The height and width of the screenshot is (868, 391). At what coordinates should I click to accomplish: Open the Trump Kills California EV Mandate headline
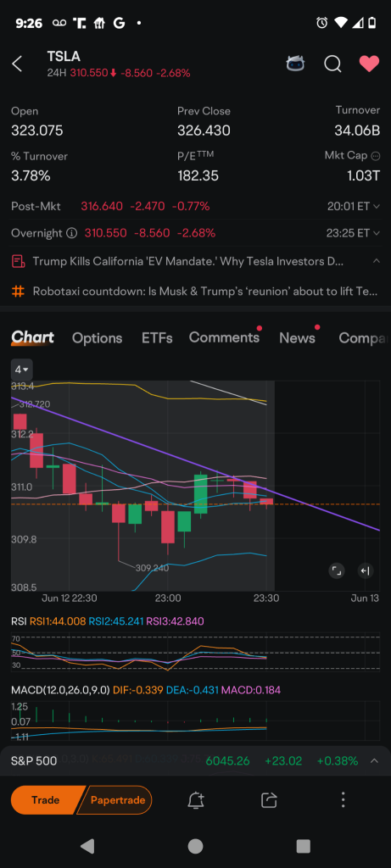(x=188, y=261)
